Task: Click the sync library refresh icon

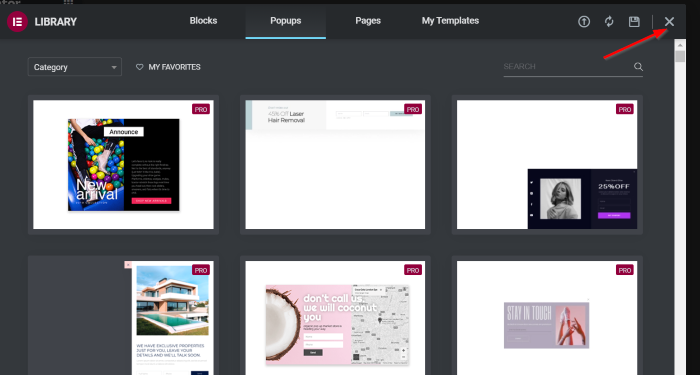Action: pos(609,21)
